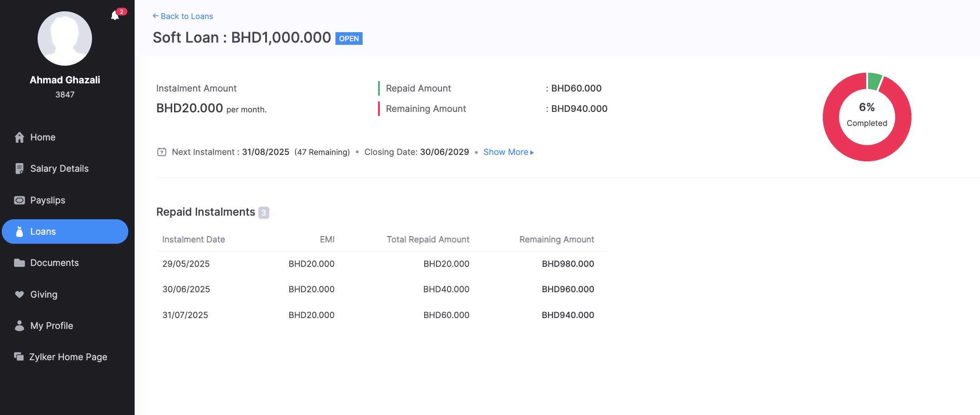Select the 31/07/2025 instalment row
The image size is (980, 415).
[x=381, y=315]
